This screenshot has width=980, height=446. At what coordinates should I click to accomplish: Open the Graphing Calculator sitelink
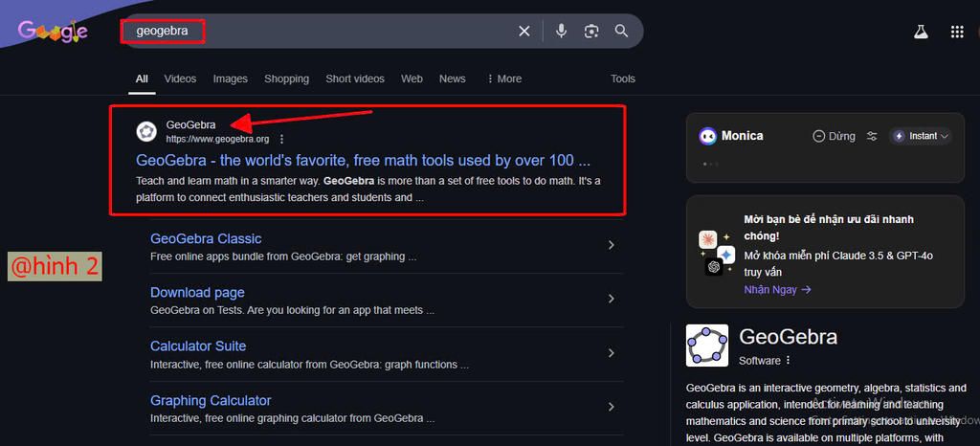tap(211, 400)
